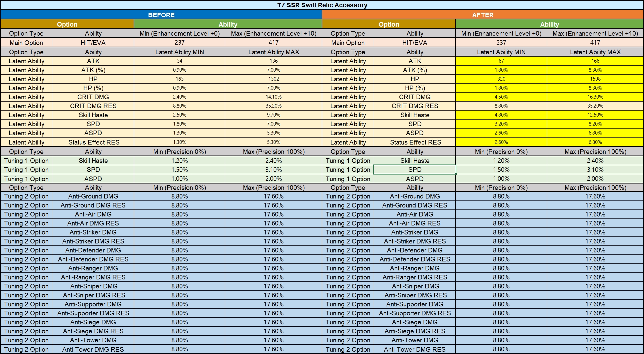This screenshot has width=644, height=354.
Task: Select BEFORE Tuning 1 ASPD value 2.00%
Action: pos(273,179)
